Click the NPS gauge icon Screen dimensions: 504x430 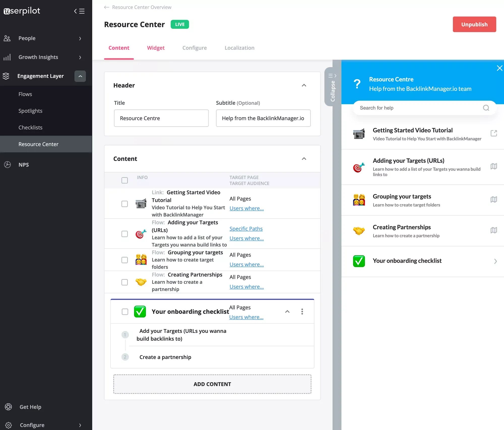(8, 165)
